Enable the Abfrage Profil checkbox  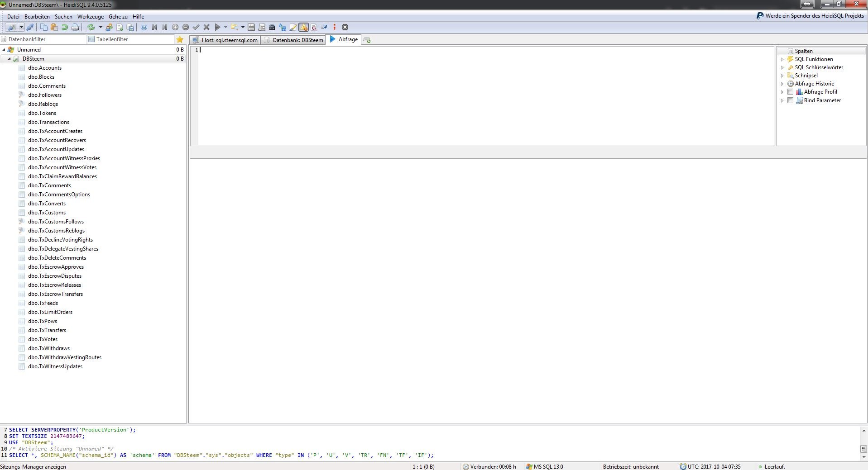point(790,92)
